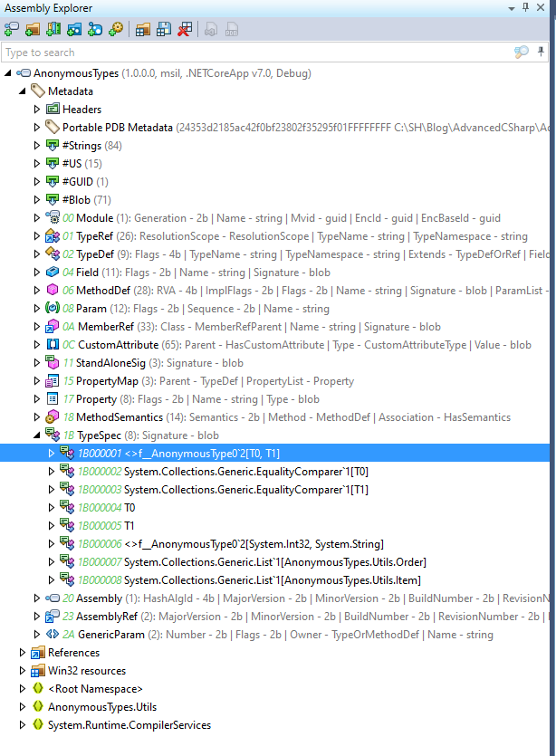Select the 1B000004 T0 row

click(x=274, y=508)
